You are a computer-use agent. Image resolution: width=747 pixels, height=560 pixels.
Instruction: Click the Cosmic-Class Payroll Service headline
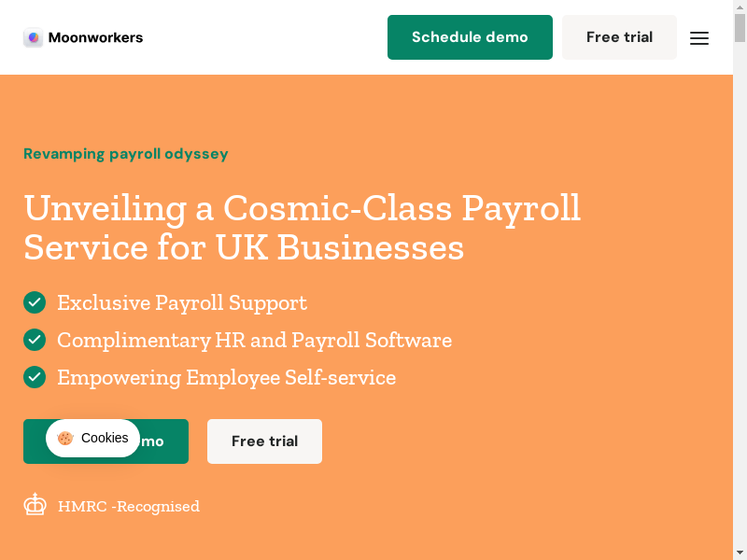point(302,227)
